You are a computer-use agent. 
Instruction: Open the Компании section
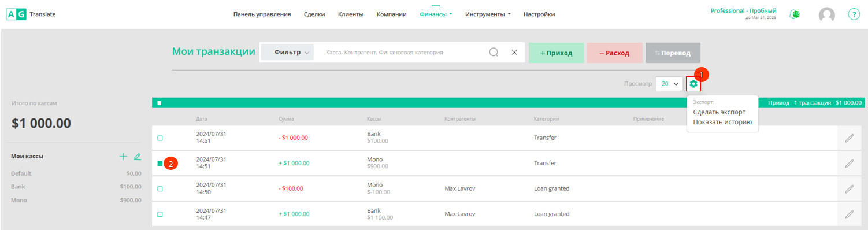tap(391, 14)
